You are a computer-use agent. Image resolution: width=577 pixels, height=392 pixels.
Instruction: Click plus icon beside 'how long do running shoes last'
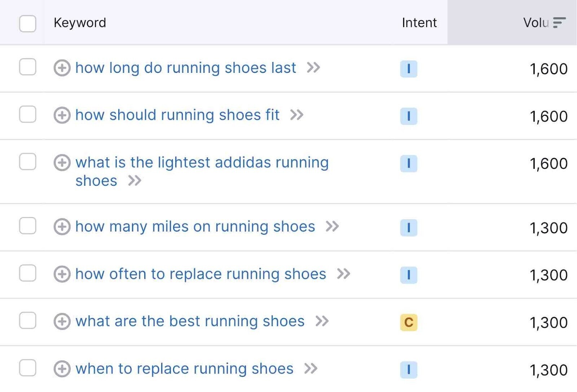click(x=62, y=68)
